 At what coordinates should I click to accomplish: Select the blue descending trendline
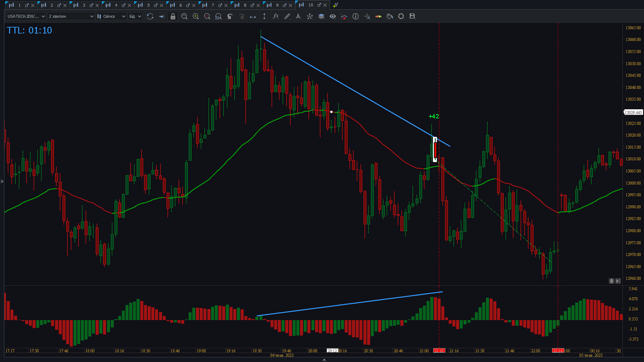355,91
